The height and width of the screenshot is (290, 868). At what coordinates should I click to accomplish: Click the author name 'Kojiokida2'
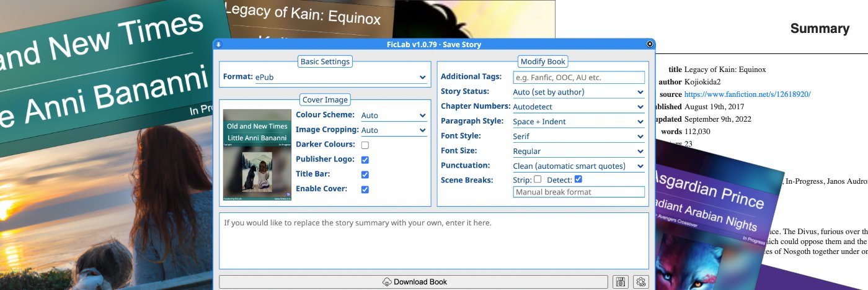(702, 82)
